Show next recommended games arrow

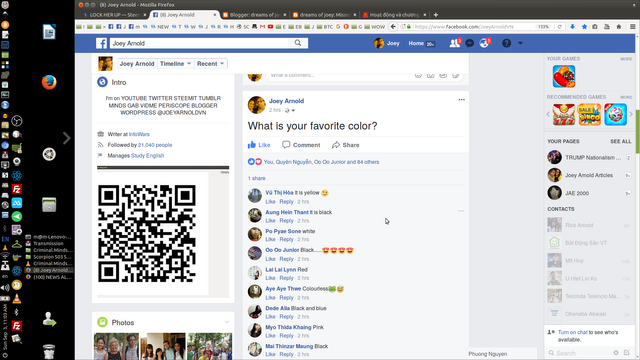[631, 114]
